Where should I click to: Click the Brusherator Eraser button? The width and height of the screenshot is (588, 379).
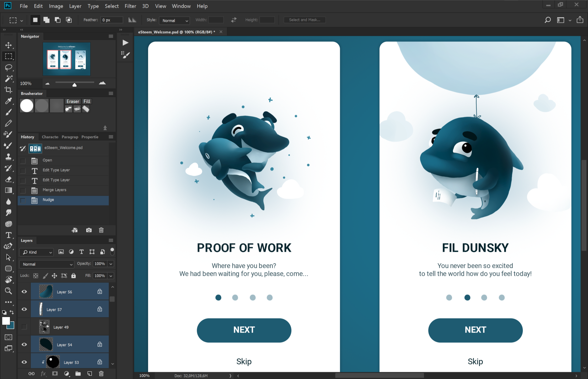tap(73, 101)
